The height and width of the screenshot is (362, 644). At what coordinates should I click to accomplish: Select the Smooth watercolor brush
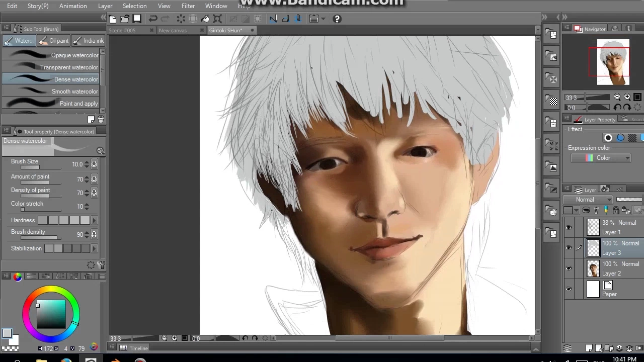51,92
